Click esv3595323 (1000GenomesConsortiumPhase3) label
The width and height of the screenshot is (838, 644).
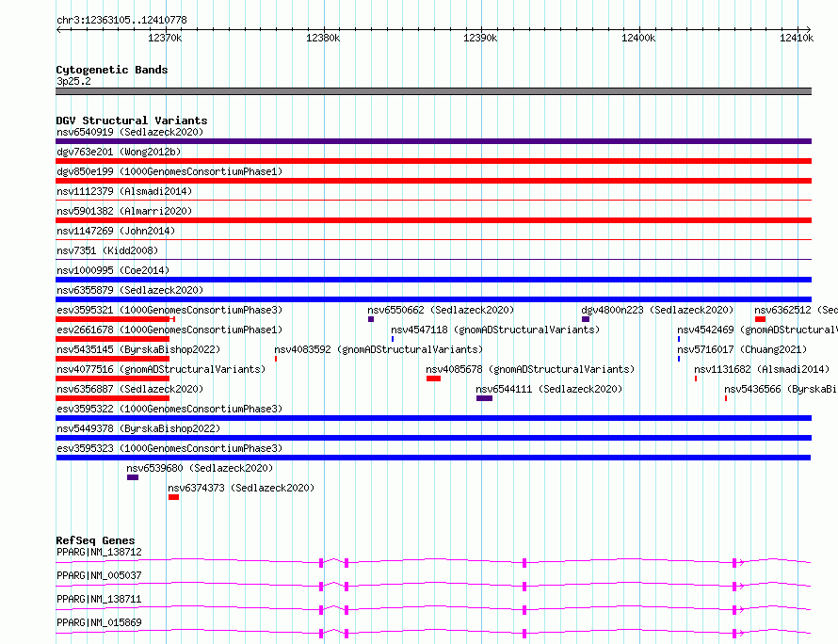pyautogui.click(x=169, y=448)
